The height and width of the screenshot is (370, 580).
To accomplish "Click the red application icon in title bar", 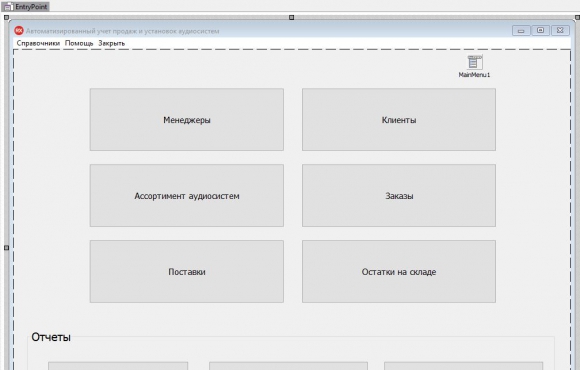I will (x=19, y=31).
